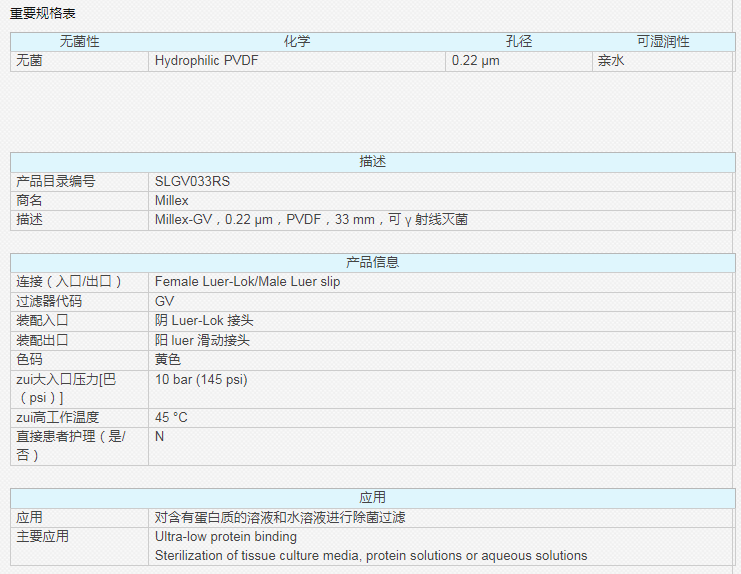Select the 过滤器代码 label
741x574 pixels.
[49, 301]
